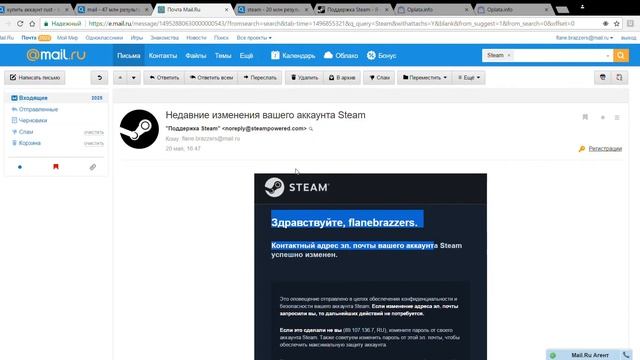Reload the page in the browser
Image resolution: width=640 pixels, height=360 pixels.
point(20,24)
